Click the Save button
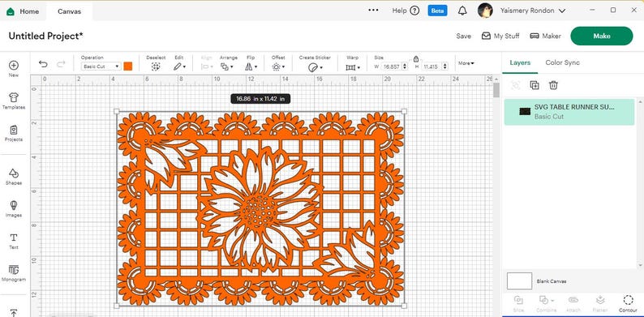644x317 pixels. point(463,36)
